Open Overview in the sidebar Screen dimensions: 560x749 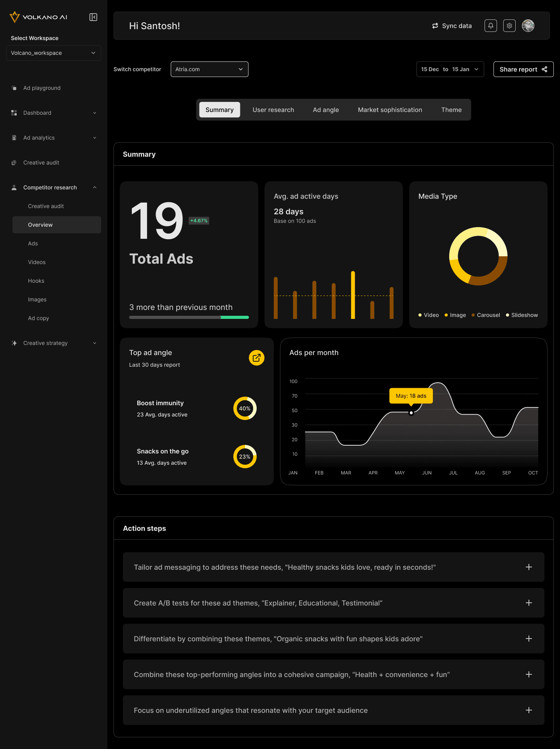57,225
